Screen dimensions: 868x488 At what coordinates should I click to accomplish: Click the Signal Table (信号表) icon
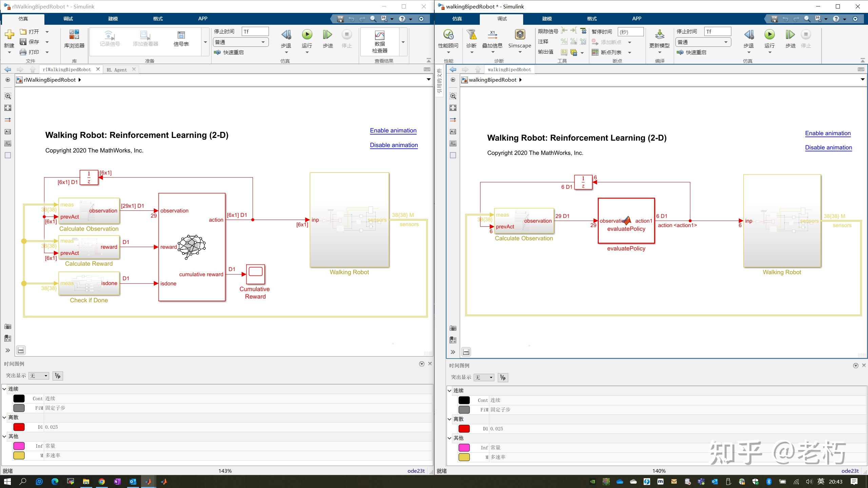[181, 36]
